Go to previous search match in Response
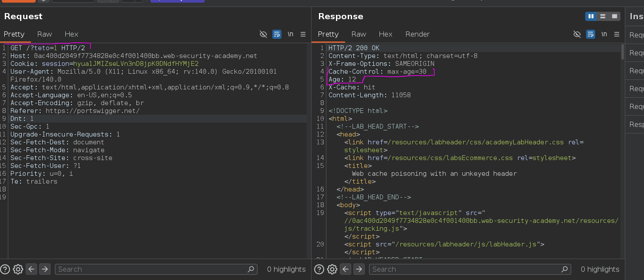Screen dimensions: 644x280 (346, 269)
